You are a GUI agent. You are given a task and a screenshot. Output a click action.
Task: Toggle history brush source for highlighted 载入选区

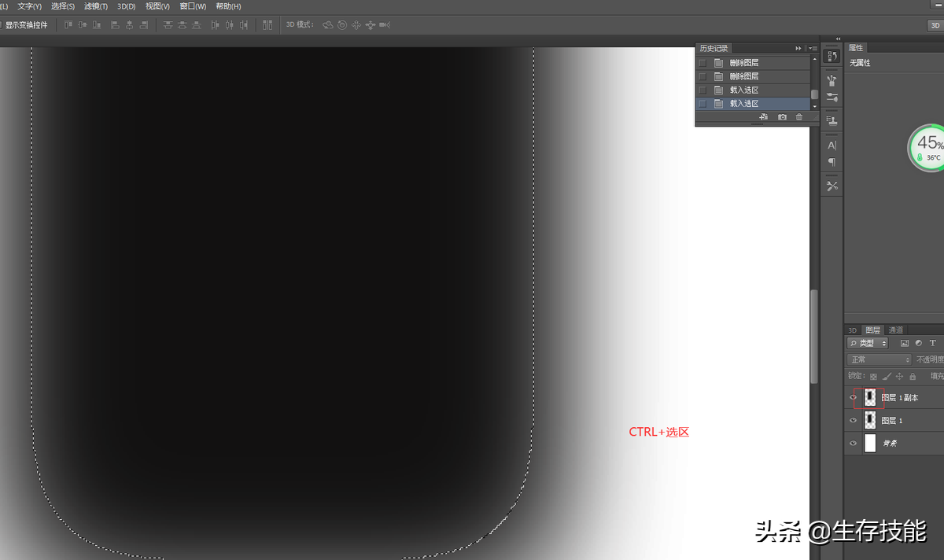pyautogui.click(x=702, y=104)
